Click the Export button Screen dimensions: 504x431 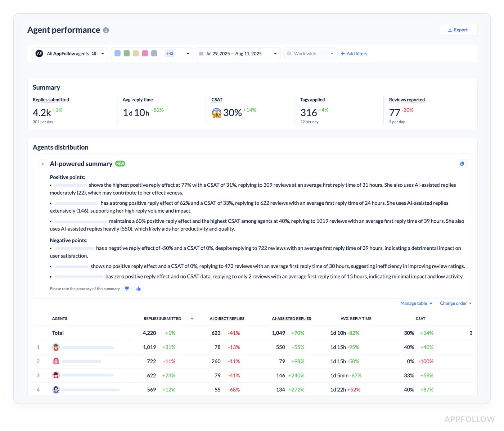click(458, 30)
